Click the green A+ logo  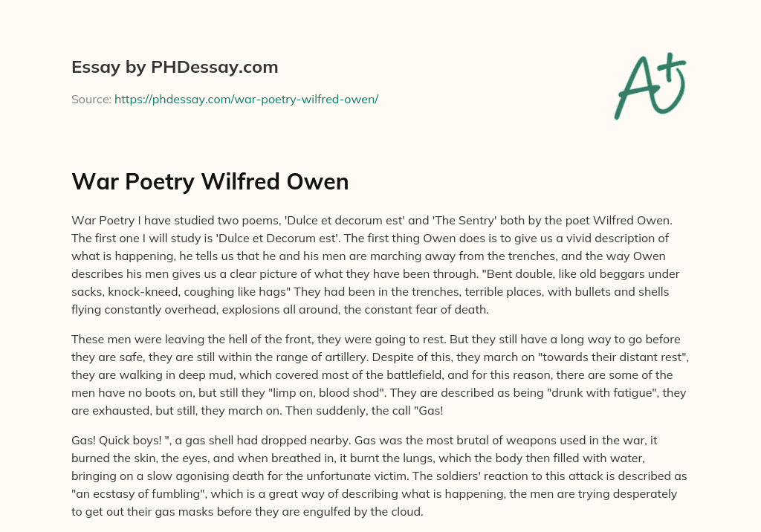(x=649, y=85)
